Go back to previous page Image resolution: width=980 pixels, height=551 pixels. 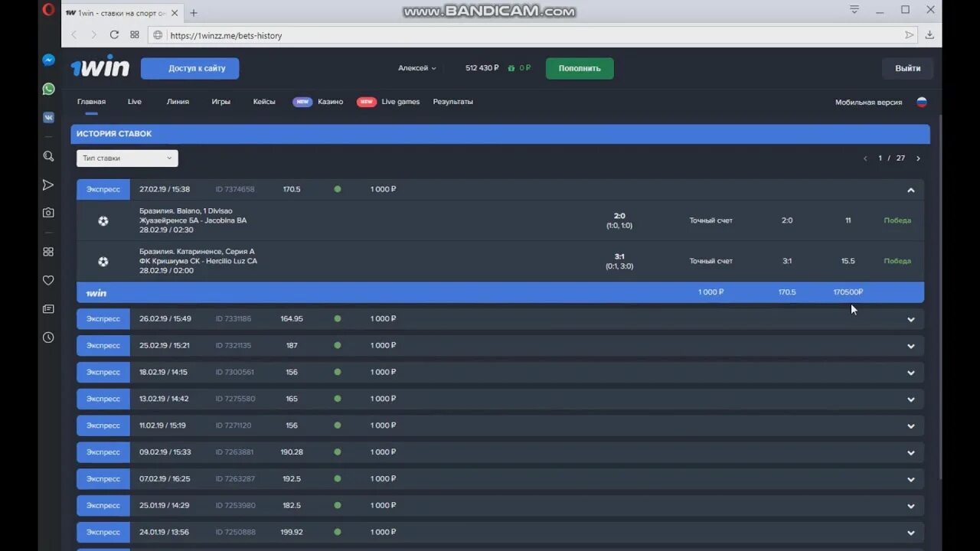coord(74,34)
